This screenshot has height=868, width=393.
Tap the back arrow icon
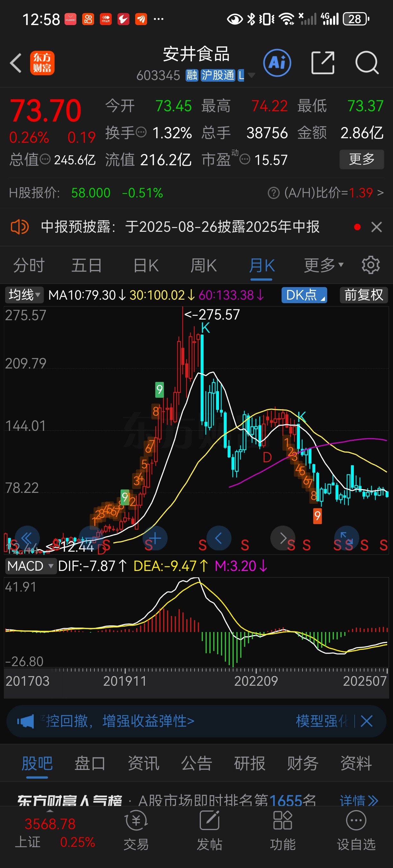tap(15, 63)
